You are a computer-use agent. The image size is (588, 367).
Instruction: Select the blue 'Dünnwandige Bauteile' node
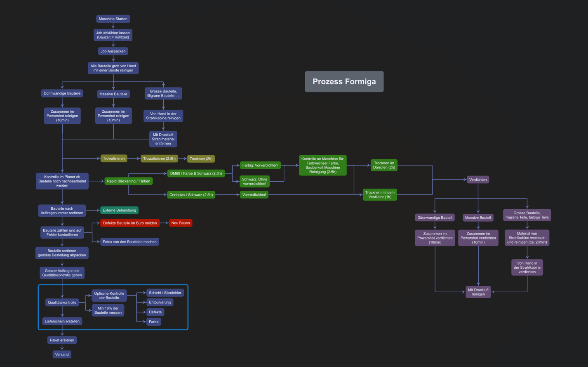click(x=62, y=93)
